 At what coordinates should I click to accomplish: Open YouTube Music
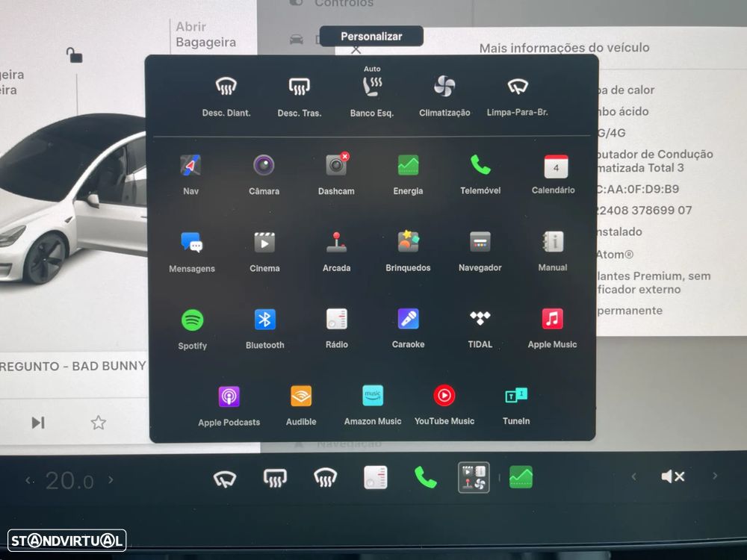point(444,405)
